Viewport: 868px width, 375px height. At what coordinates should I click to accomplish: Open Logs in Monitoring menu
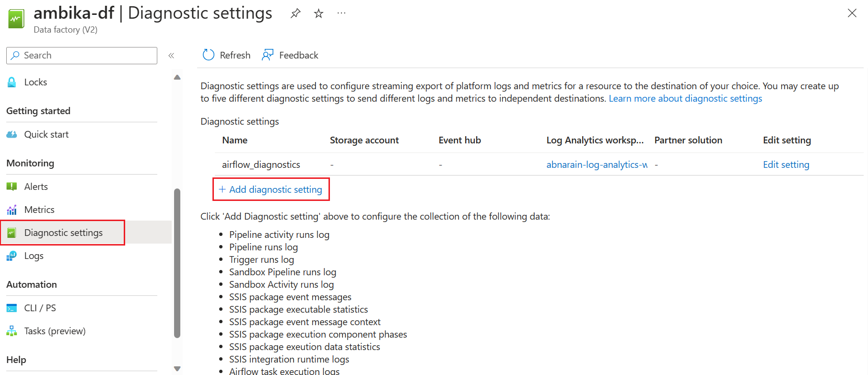point(34,256)
